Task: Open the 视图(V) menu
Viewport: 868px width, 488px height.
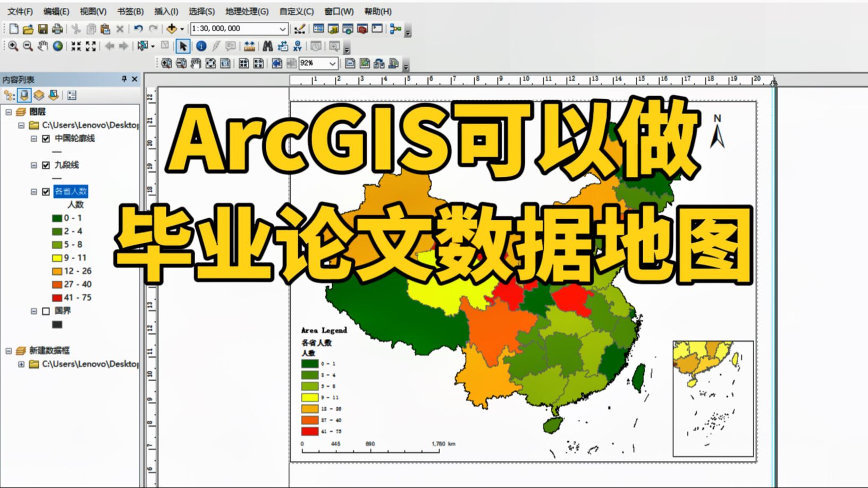Action: point(93,11)
